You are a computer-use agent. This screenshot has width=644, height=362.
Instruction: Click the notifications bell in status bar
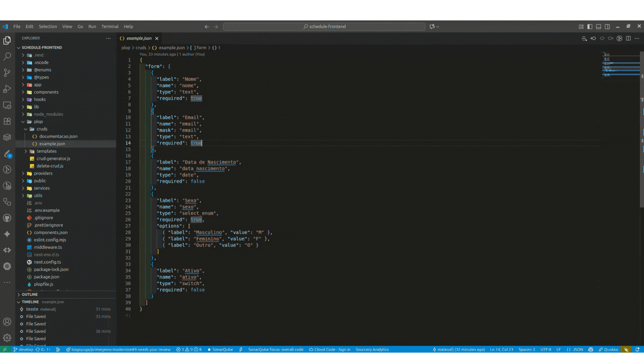(637, 349)
